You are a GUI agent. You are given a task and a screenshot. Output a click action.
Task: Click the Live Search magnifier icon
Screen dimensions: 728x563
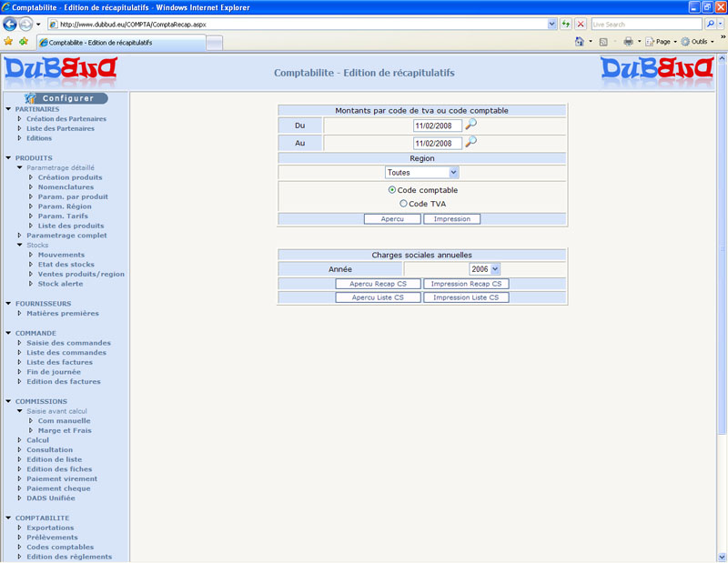click(x=710, y=24)
